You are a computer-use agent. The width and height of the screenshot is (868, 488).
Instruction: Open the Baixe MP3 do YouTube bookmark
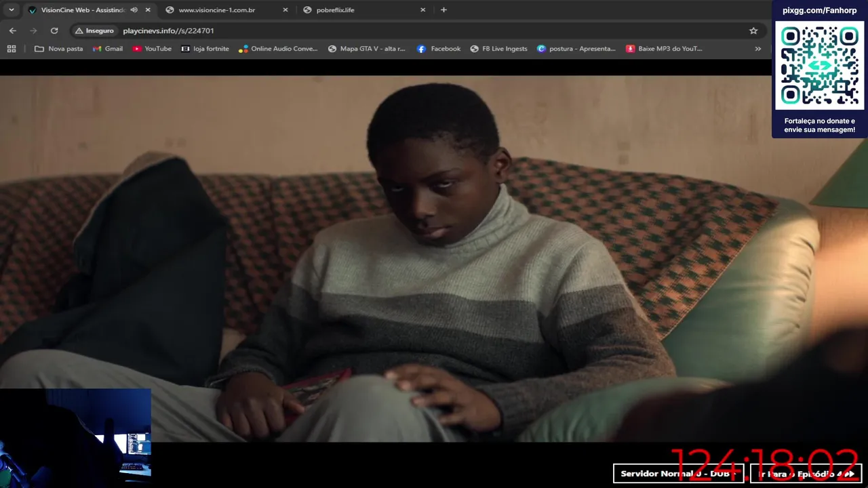[664, 49]
